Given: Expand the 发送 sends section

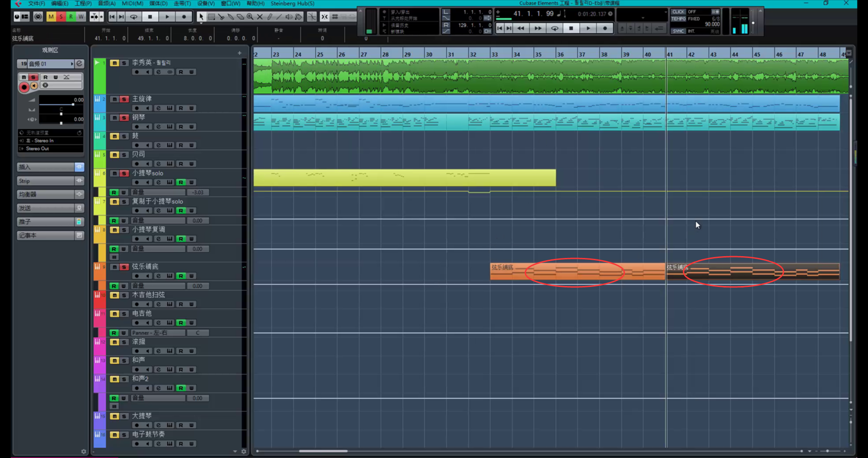Looking at the screenshot, I should pyautogui.click(x=50, y=208).
